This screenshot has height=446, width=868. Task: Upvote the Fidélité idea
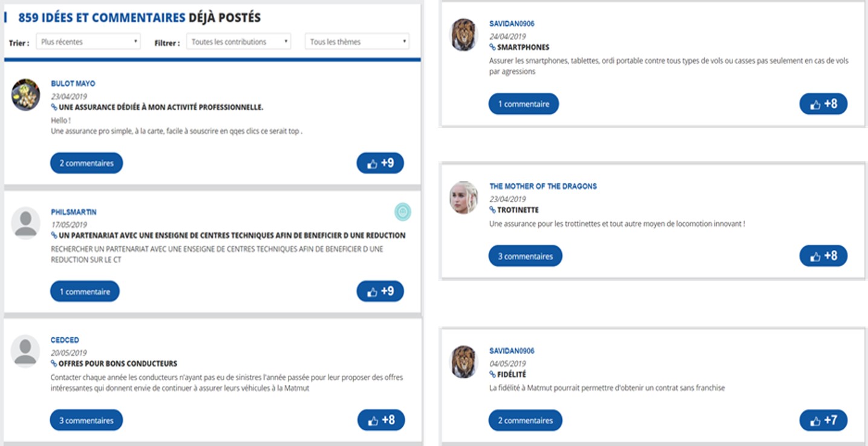click(x=823, y=421)
